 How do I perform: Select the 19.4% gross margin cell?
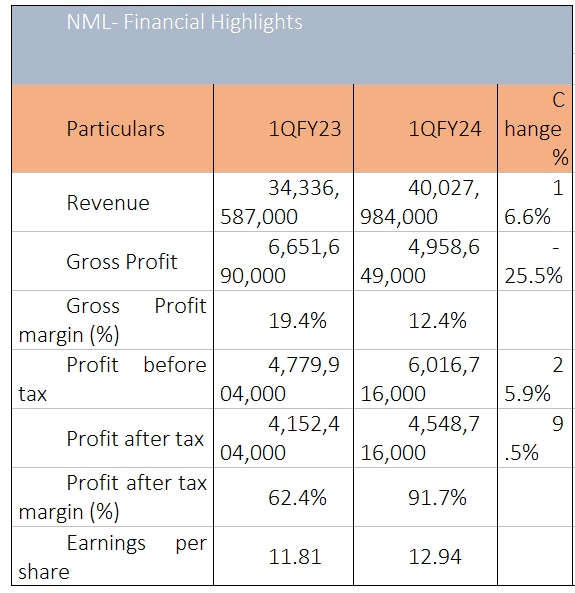[x=283, y=320]
